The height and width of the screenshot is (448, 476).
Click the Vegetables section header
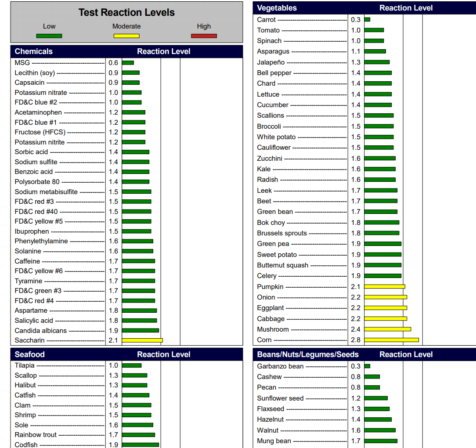(x=277, y=8)
